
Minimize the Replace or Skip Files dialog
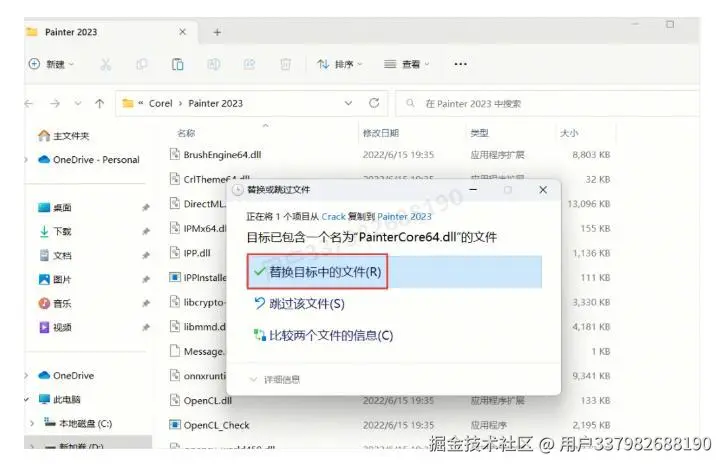click(473, 190)
